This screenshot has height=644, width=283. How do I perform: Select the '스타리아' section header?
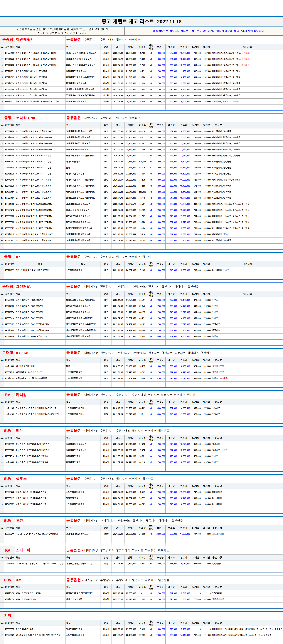click(23, 550)
